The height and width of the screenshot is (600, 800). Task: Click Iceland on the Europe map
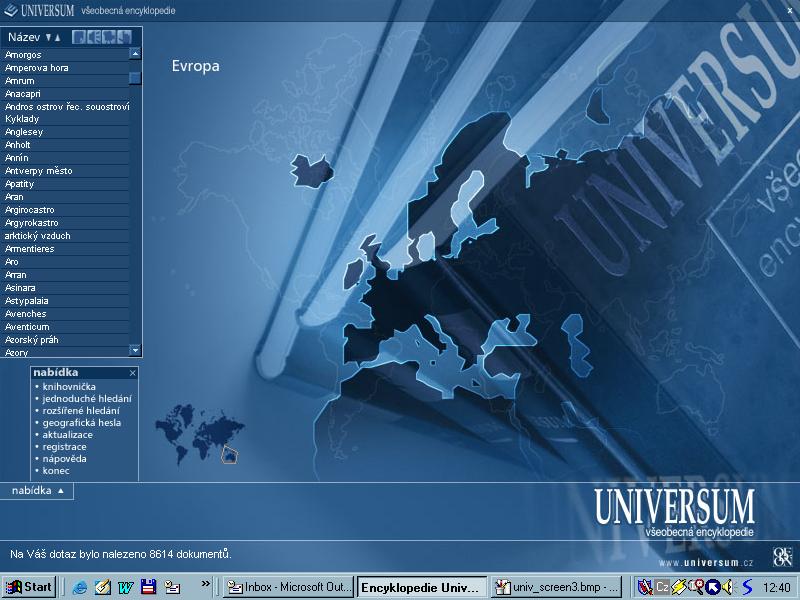311,171
